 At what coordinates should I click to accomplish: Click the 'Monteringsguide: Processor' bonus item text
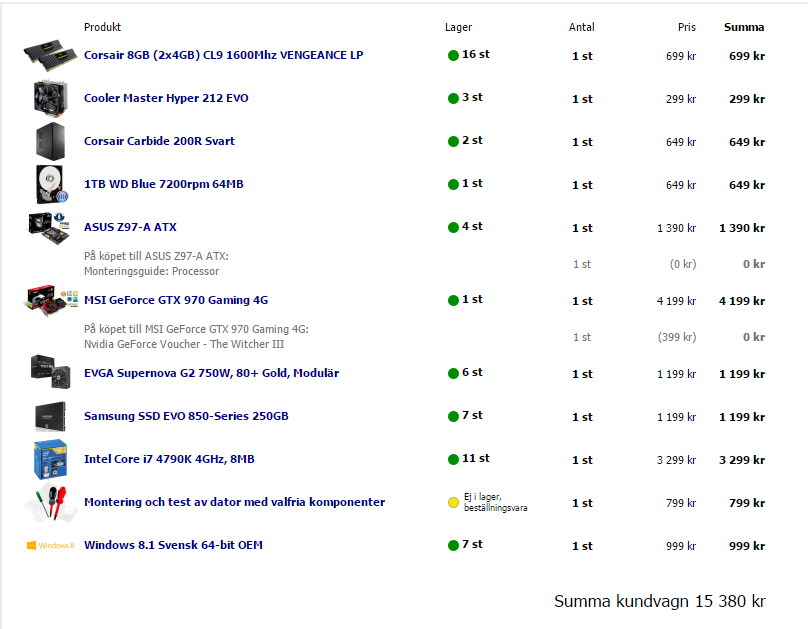point(152,271)
